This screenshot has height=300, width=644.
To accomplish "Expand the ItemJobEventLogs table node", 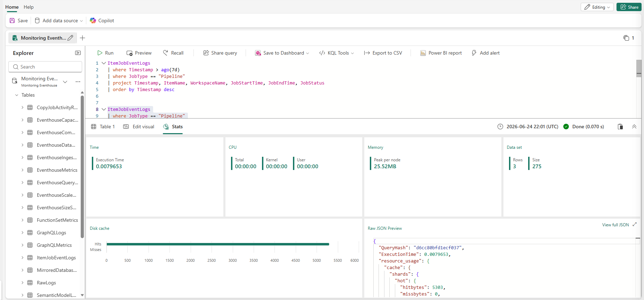I will coord(23,258).
